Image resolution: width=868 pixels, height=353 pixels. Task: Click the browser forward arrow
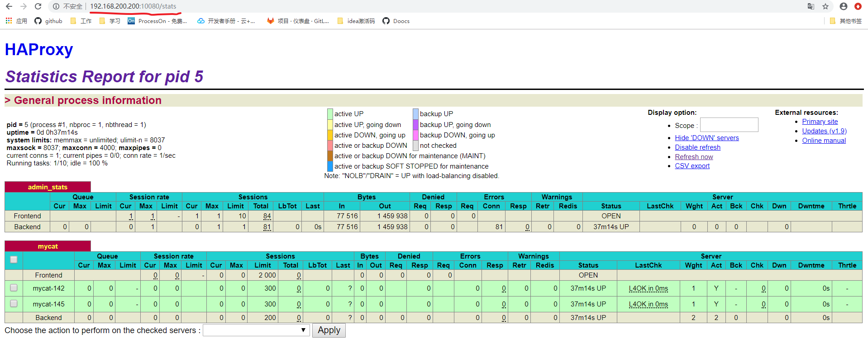[24, 6]
